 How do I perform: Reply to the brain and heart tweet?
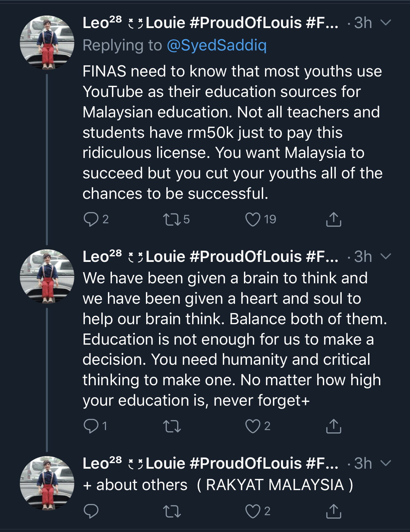91,426
